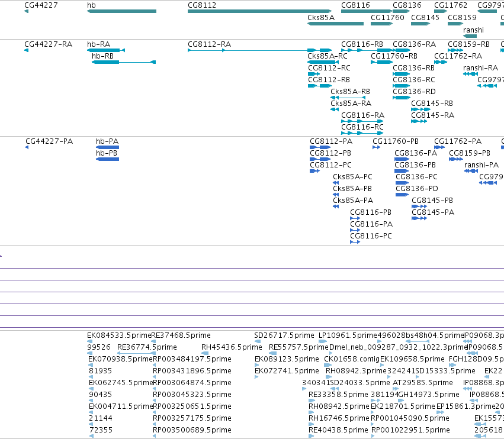Open transcript label CG8136-RB
Screen dimensions: 504x439
click(413, 68)
